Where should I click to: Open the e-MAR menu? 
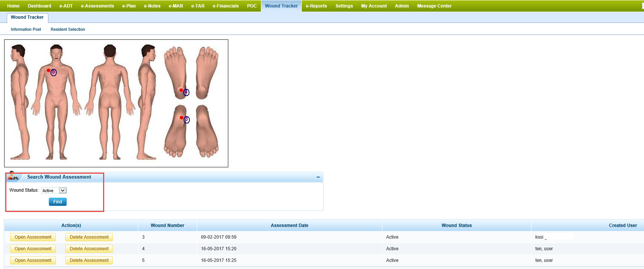(x=176, y=6)
